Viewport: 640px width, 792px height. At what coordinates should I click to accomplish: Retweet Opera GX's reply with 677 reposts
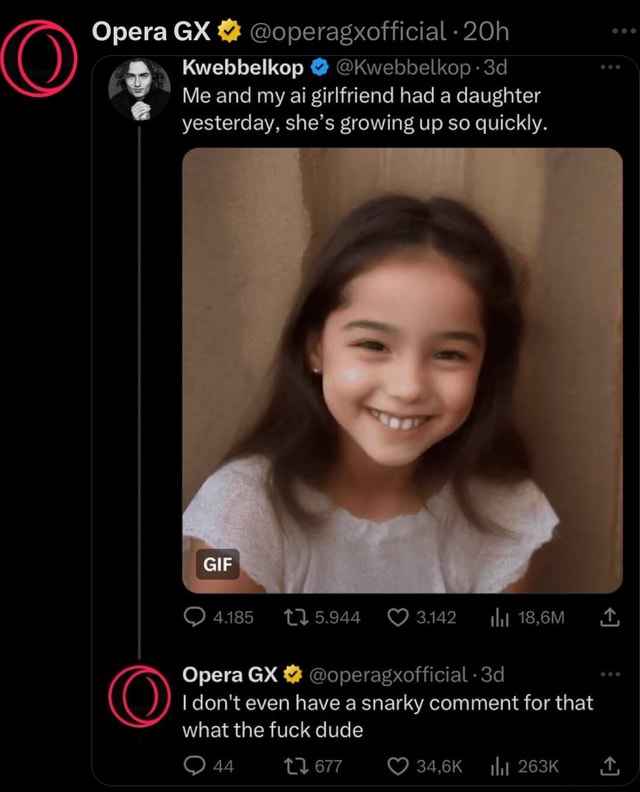[297, 766]
